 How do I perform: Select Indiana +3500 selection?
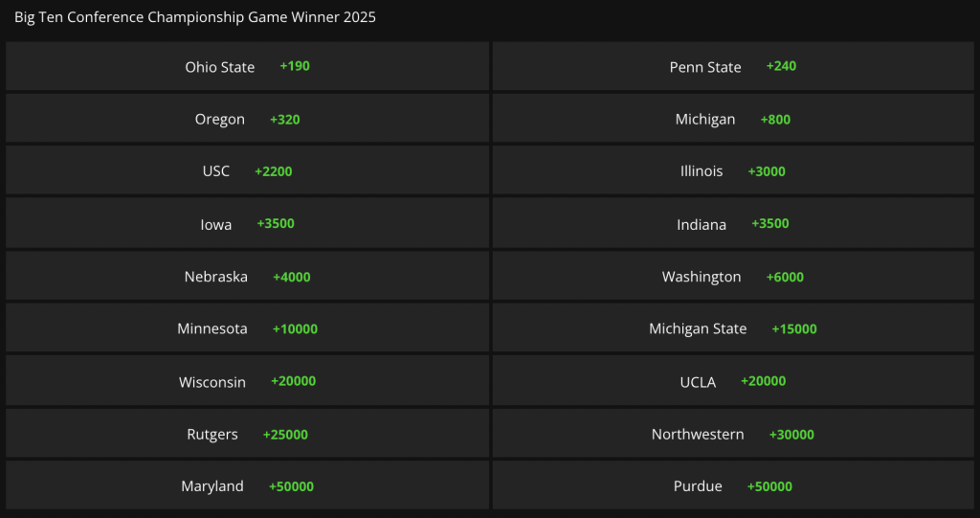point(733,224)
